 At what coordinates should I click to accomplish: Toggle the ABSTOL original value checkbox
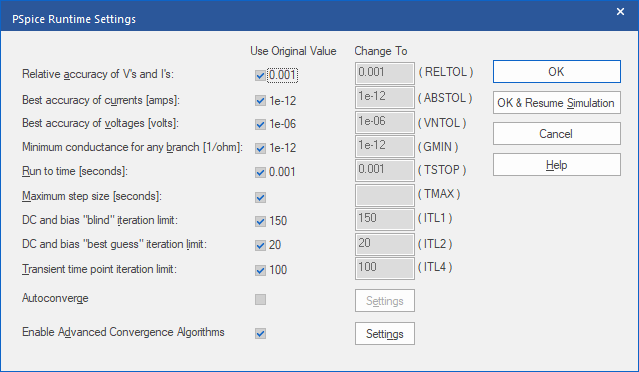260,101
